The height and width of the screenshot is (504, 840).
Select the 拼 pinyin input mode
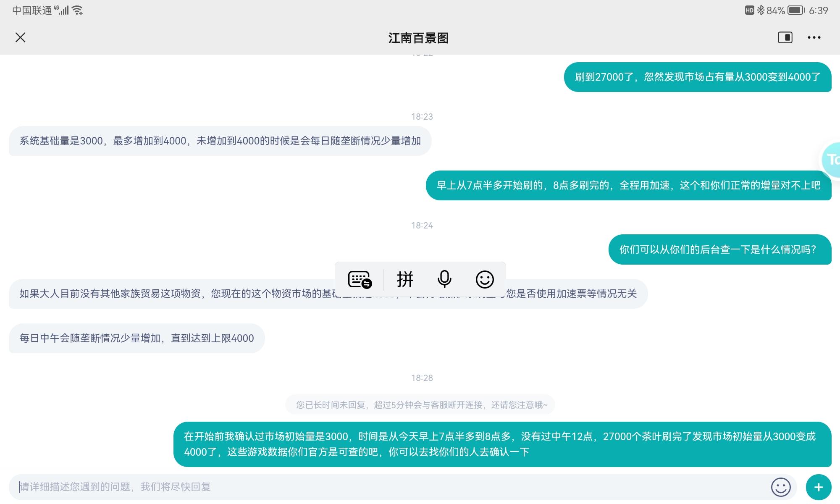(x=405, y=279)
